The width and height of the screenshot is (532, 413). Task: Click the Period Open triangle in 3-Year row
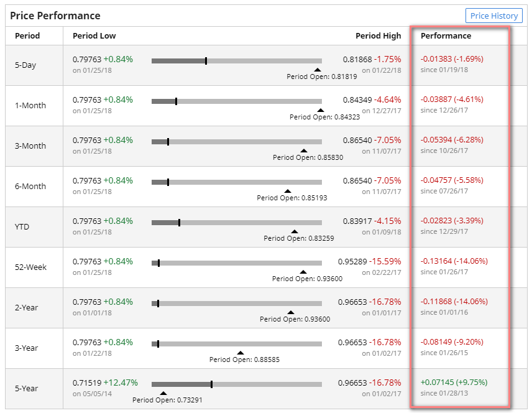(241, 353)
